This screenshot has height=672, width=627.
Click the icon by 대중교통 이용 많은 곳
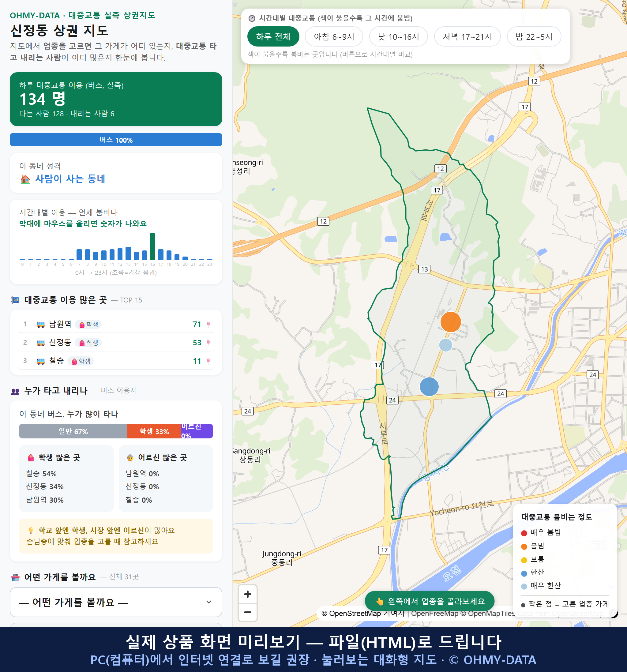point(15,300)
